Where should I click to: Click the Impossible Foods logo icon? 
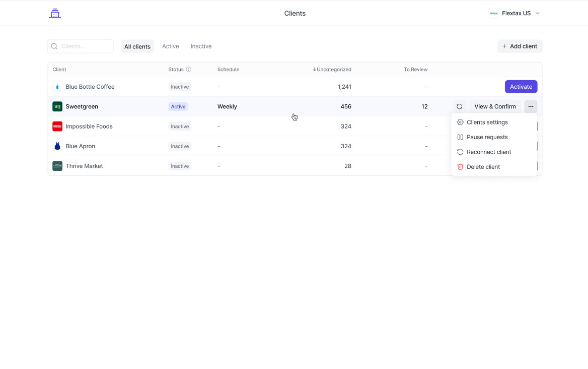[x=57, y=127]
